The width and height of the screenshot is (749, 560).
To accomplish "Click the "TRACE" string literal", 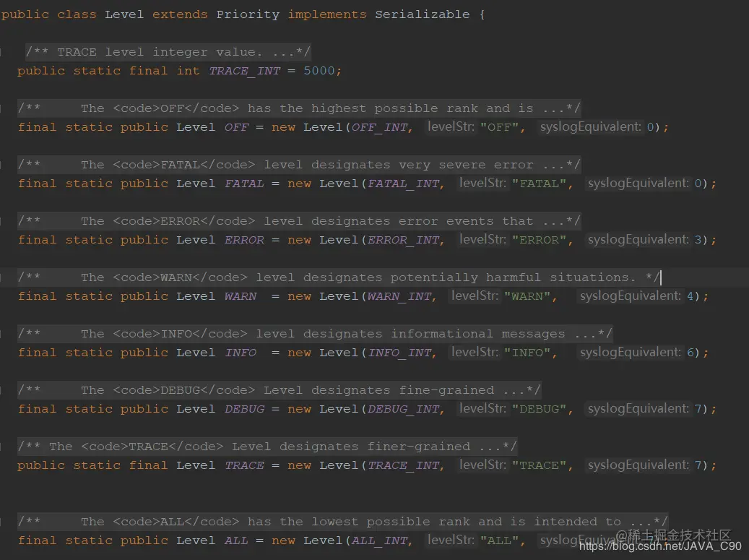I will click(539, 465).
